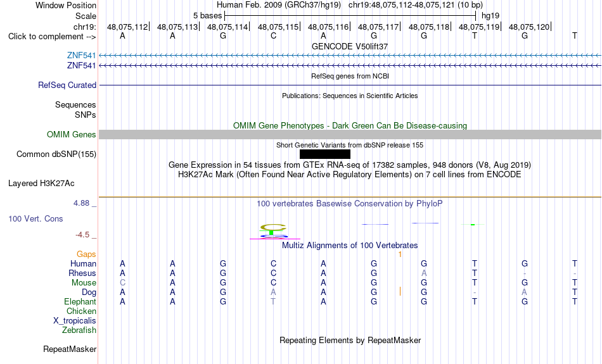Select the Elephant species row label
602x364 pixels.
point(80,301)
